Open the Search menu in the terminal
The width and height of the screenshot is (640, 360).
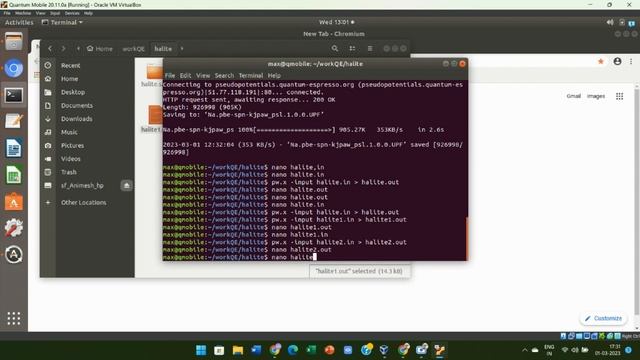pyautogui.click(x=224, y=76)
